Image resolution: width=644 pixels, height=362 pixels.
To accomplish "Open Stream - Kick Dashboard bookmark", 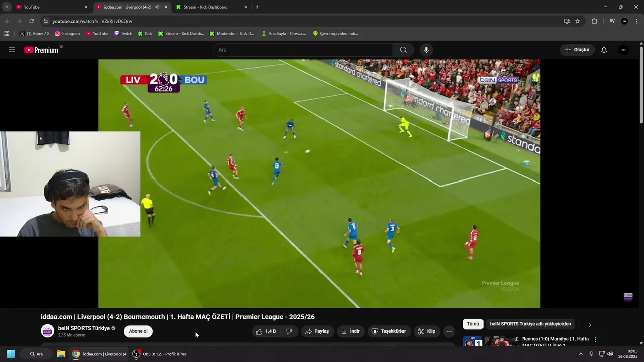I will pyautogui.click(x=181, y=34).
